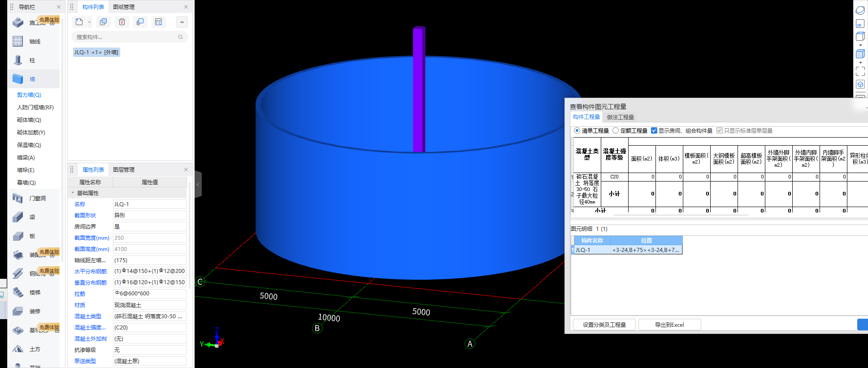Click the 水平分布钢筋 property link

coord(91,272)
